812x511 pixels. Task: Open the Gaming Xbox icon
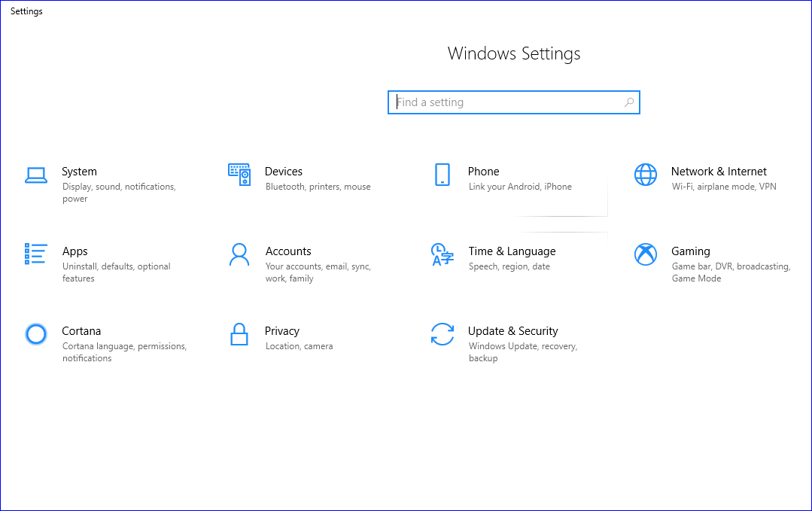point(646,254)
